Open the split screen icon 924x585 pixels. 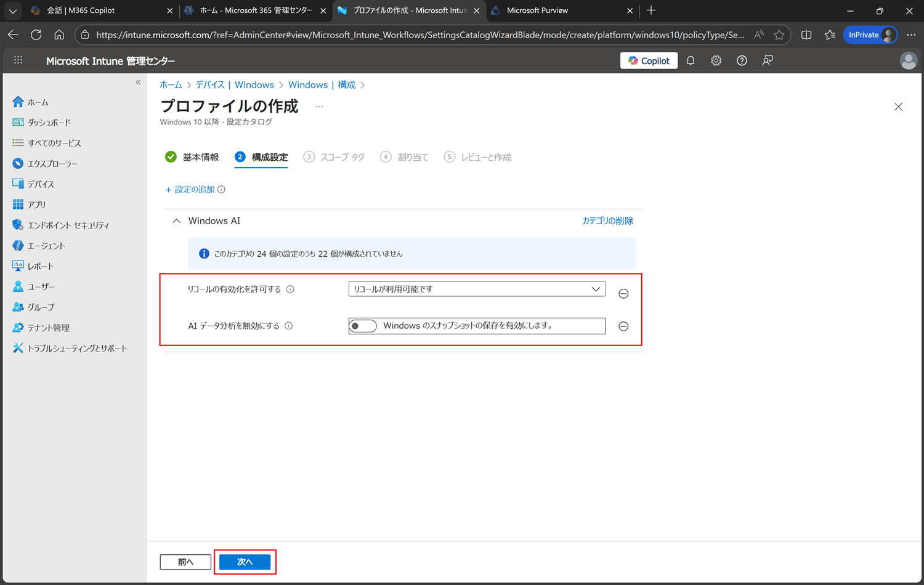(x=806, y=34)
